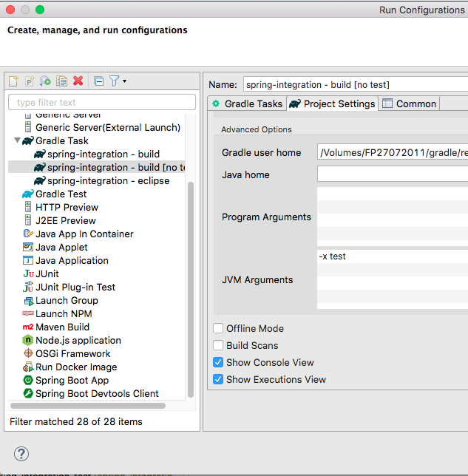Switch to the Project Settings tab

[x=332, y=103]
